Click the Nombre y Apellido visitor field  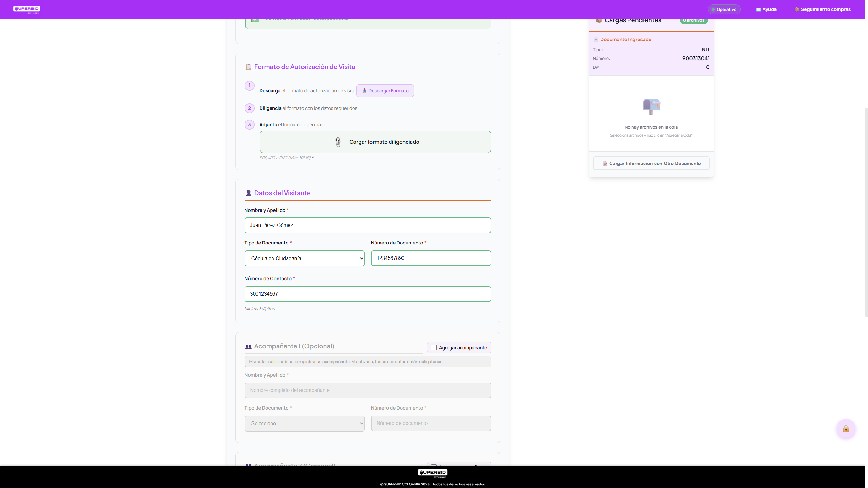368,225
